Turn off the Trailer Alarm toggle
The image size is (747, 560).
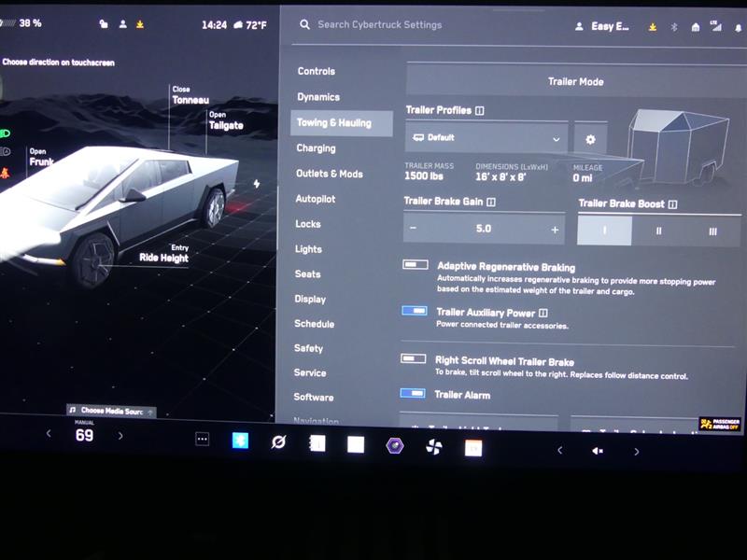click(x=413, y=393)
